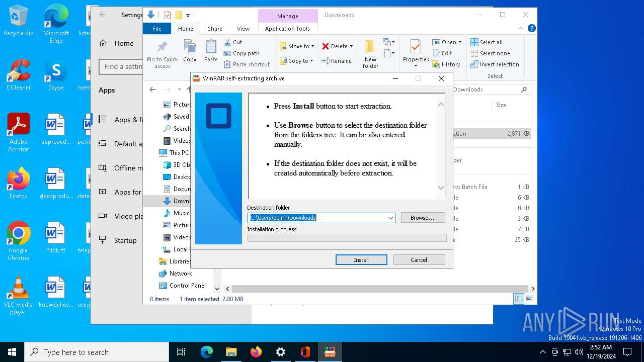Viewport: 644px width, 362px height.
Task: Switch to the Home ribbon tab
Action: pyautogui.click(x=185, y=29)
